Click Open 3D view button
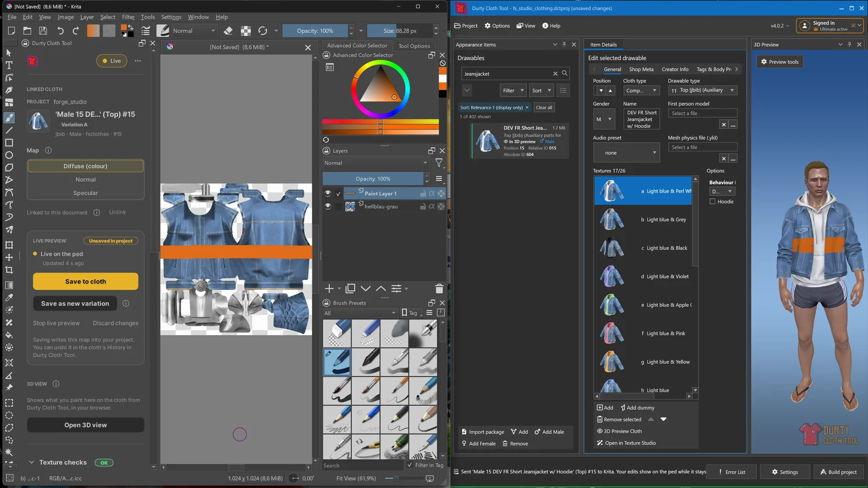This screenshot has height=488, width=868. point(86,425)
